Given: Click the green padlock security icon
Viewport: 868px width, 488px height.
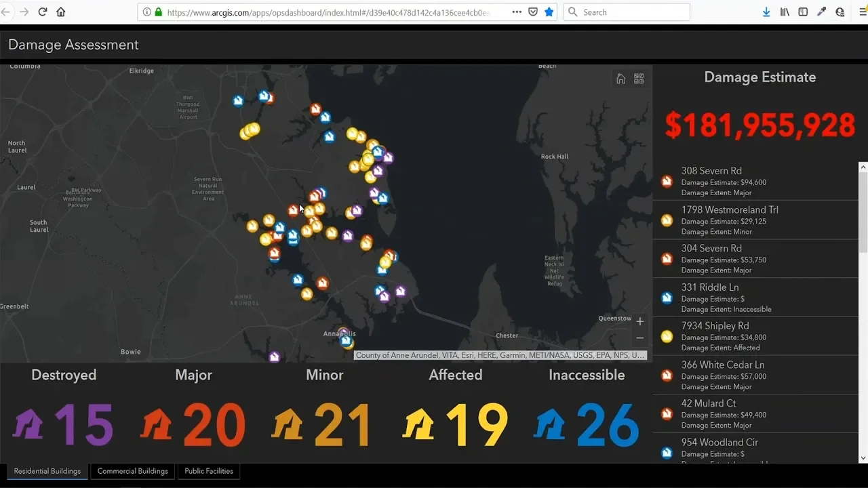Looking at the screenshot, I should coord(159,12).
